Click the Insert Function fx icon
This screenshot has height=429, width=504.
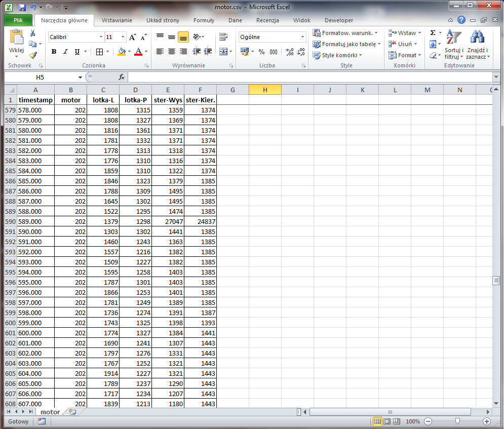click(x=122, y=77)
